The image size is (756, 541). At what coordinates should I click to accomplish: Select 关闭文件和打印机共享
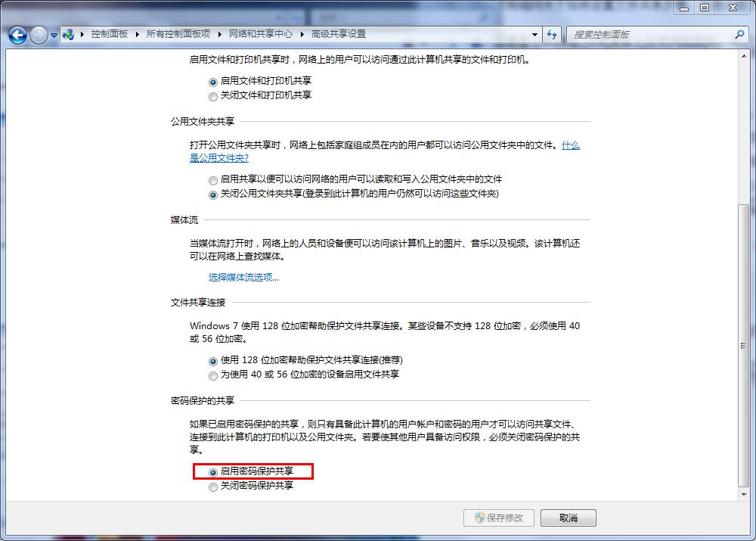[212, 96]
